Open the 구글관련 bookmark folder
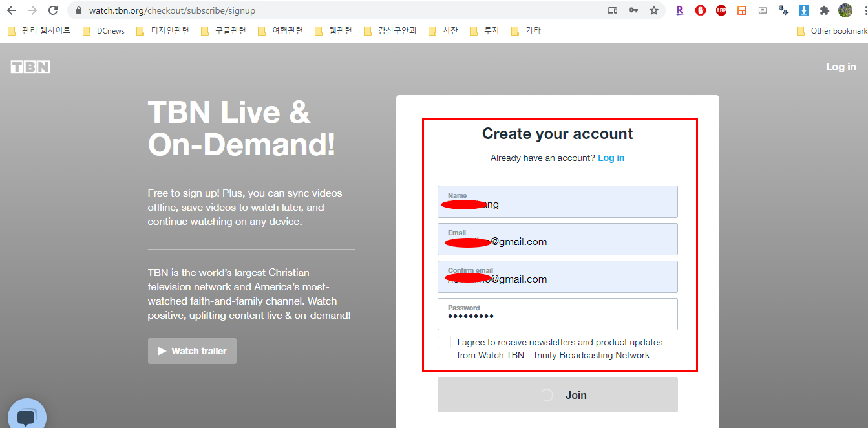The image size is (868, 428). [224, 30]
